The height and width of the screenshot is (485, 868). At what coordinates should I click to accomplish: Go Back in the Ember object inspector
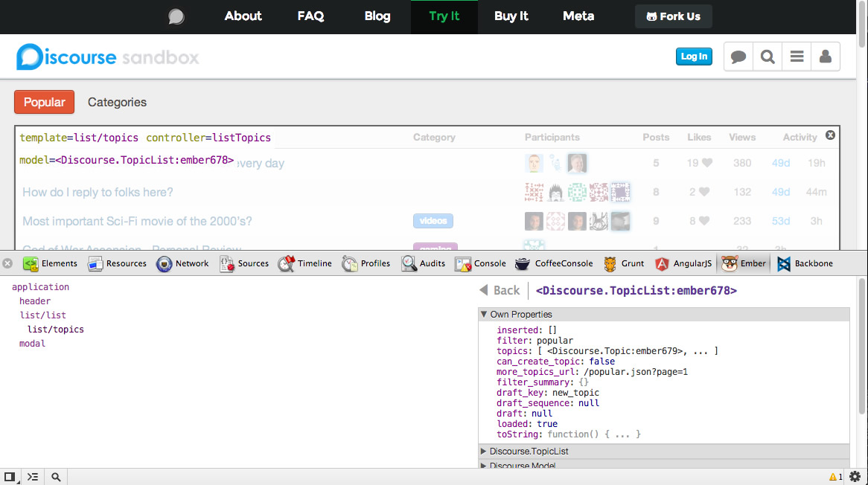[500, 291]
